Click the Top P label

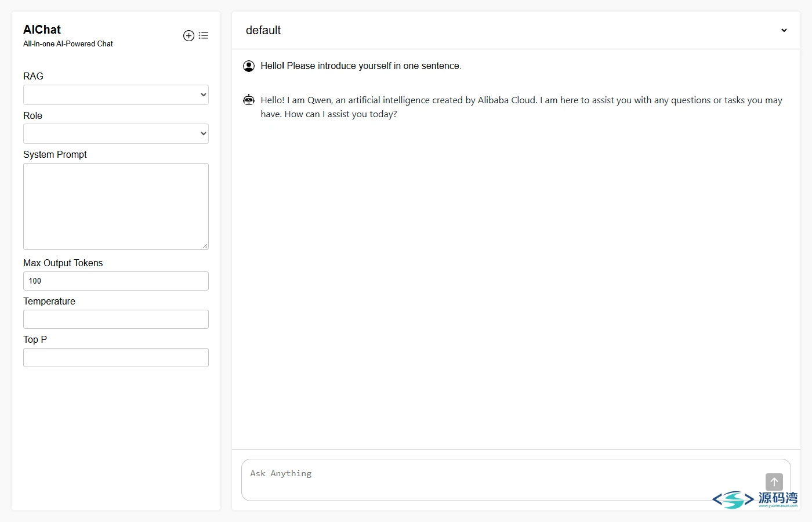click(x=35, y=339)
